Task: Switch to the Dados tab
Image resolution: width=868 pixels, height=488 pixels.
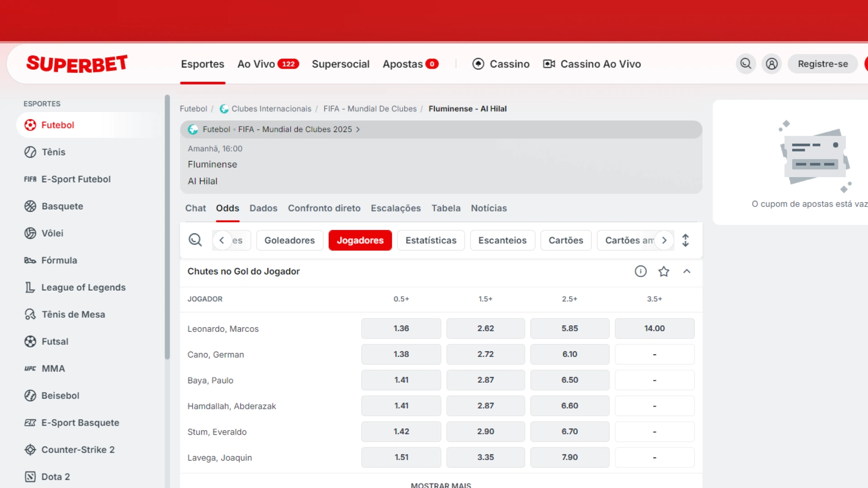Action: coord(263,208)
